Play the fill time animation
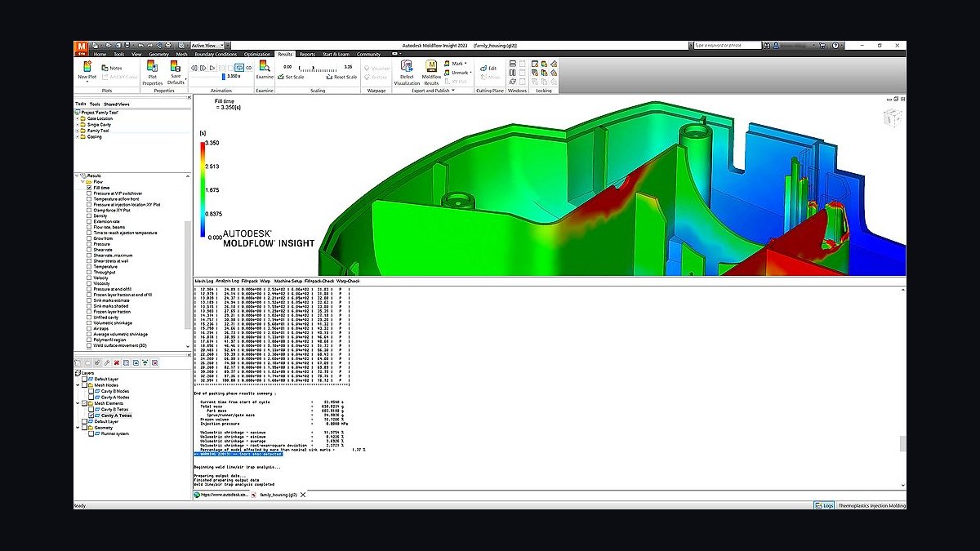The image size is (980, 551). click(212, 67)
